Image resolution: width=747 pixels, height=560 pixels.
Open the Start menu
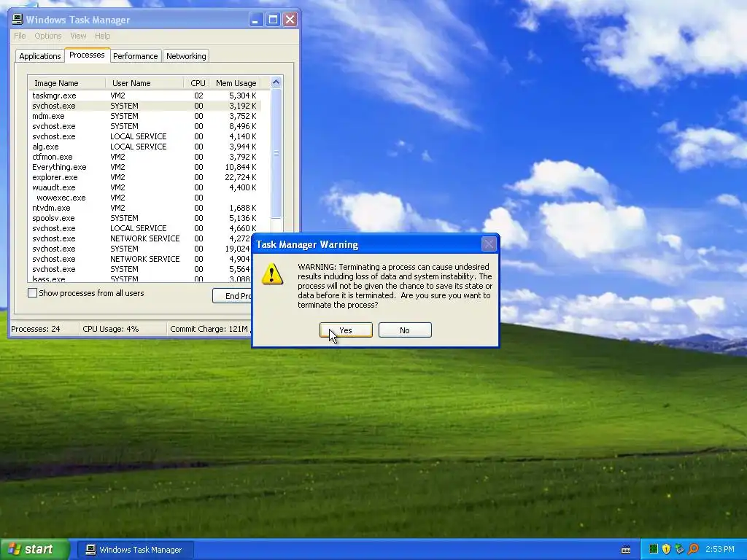tap(34, 549)
